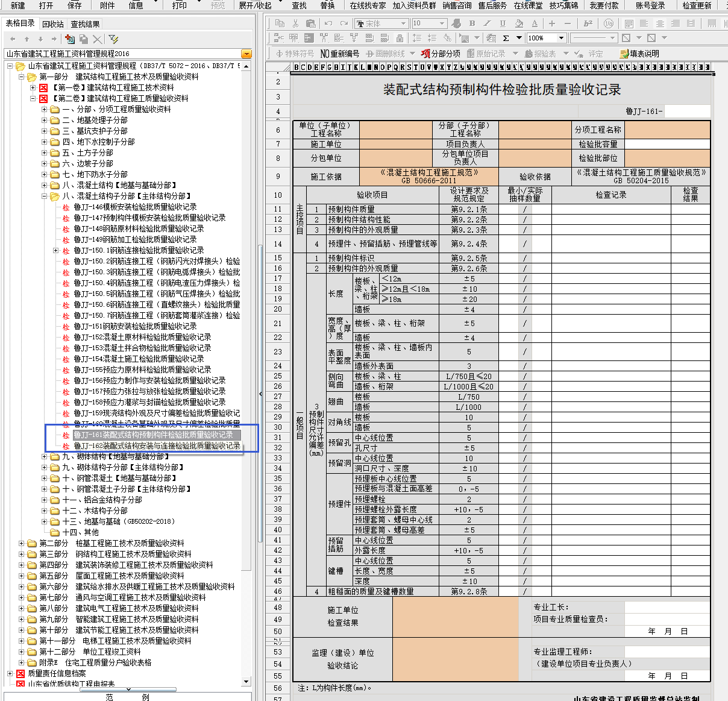Open the 山东省建筑工程施工资料管理规程2016 dropdown
The image size is (728, 701).
click(x=246, y=54)
